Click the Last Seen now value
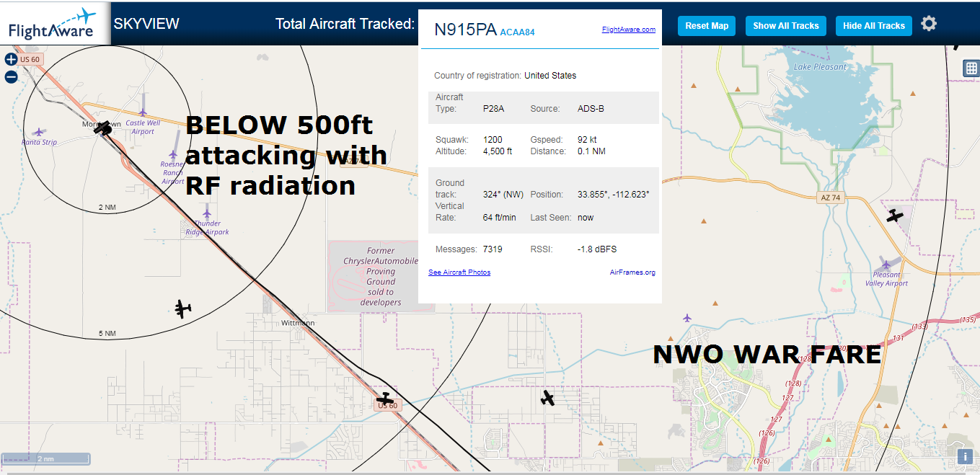Image resolution: width=980 pixels, height=475 pixels. (585, 218)
